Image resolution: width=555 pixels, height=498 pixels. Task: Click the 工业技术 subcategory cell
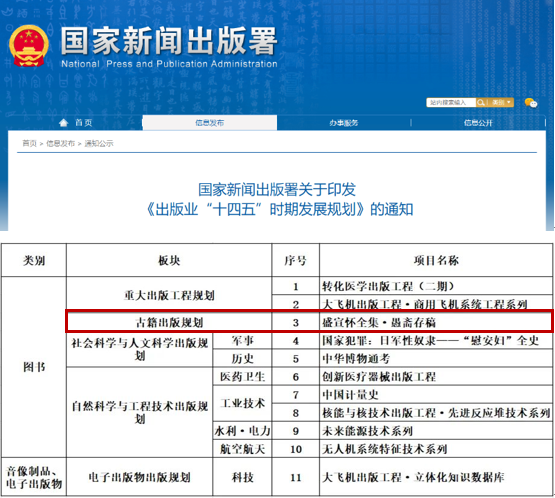click(242, 403)
